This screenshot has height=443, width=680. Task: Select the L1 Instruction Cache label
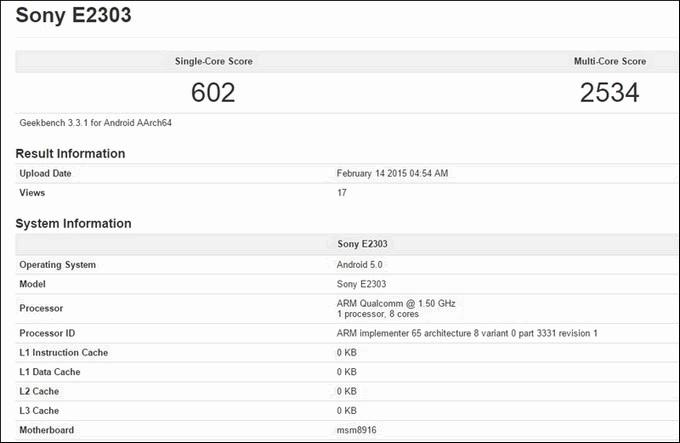[64, 352]
